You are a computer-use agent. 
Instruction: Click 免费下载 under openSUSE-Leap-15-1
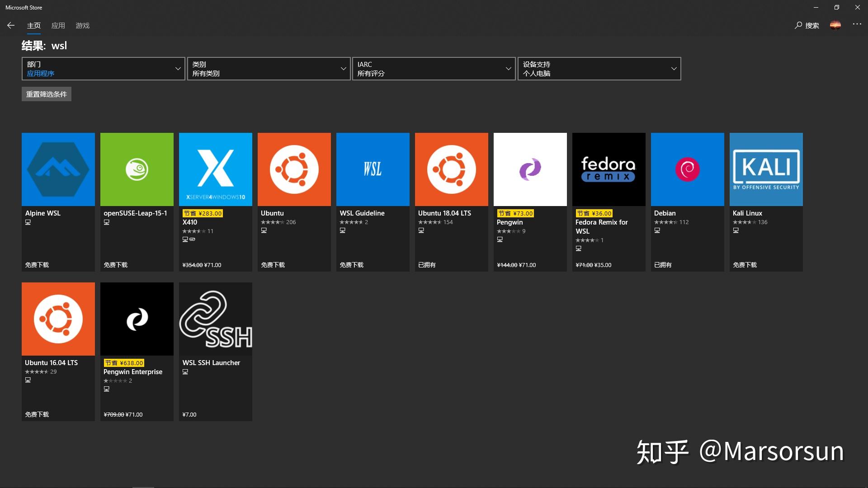116,265
